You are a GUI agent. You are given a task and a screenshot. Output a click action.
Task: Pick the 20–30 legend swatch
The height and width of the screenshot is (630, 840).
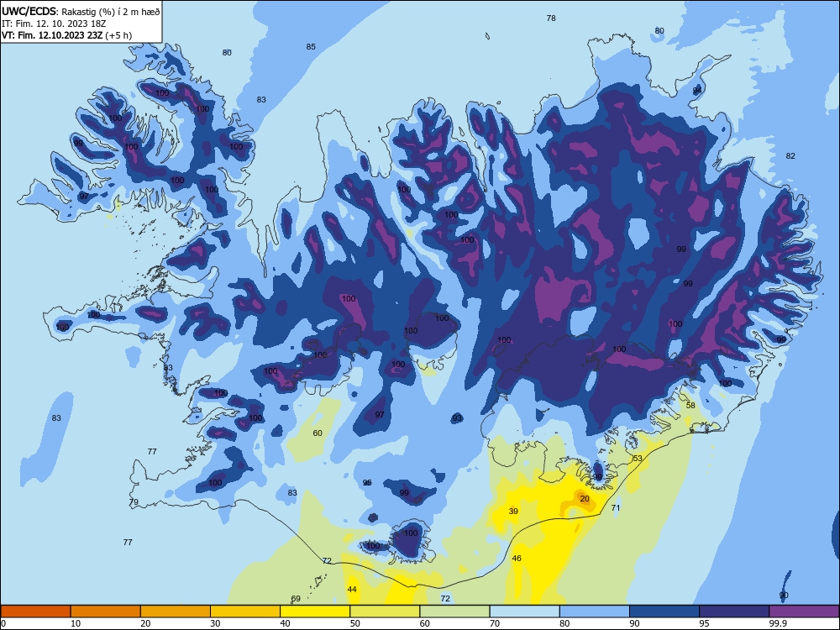click(176, 612)
